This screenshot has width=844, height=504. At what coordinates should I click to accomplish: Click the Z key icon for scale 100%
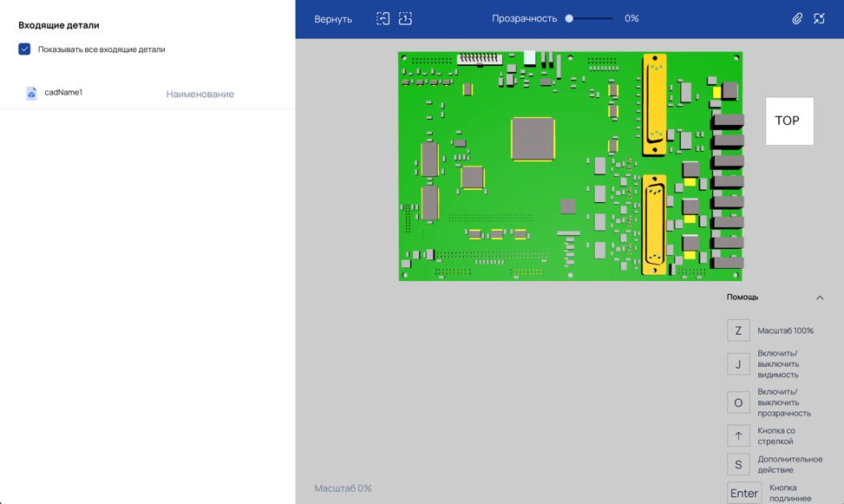click(x=738, y=331)
